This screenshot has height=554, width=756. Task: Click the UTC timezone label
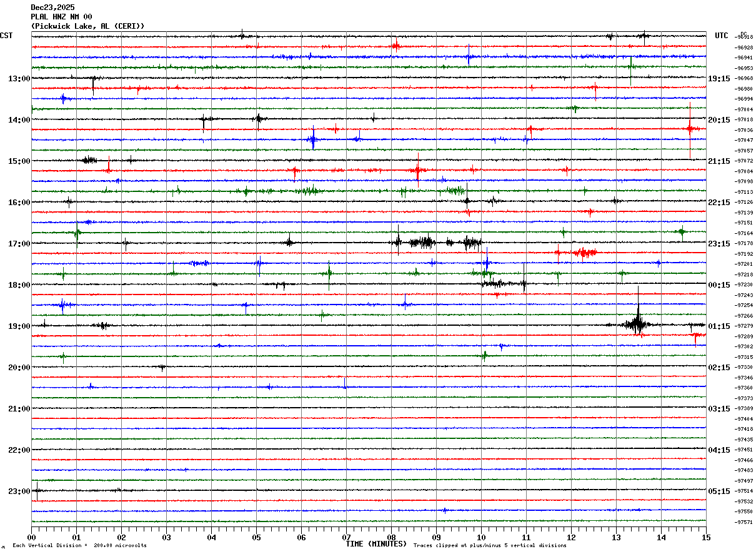[x=722, y=36]
